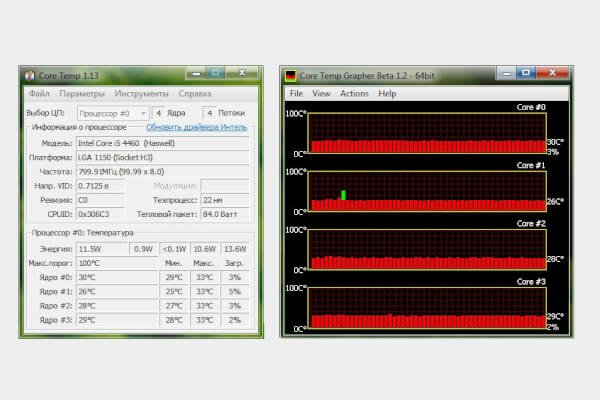Click the 100°C max threshold value
Viewport: 600px width, 400px height.
point(117,263)
